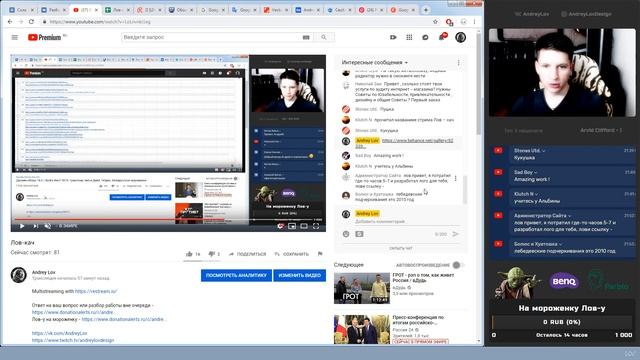Open the restream.io link in description
This screenshot has height=360, width=640.
96,291
